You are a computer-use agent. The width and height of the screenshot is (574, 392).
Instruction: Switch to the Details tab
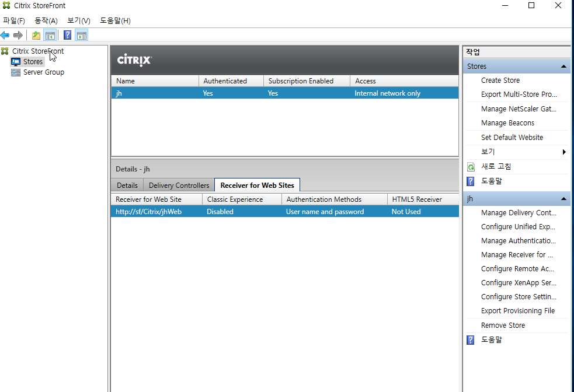coord(127,185)
